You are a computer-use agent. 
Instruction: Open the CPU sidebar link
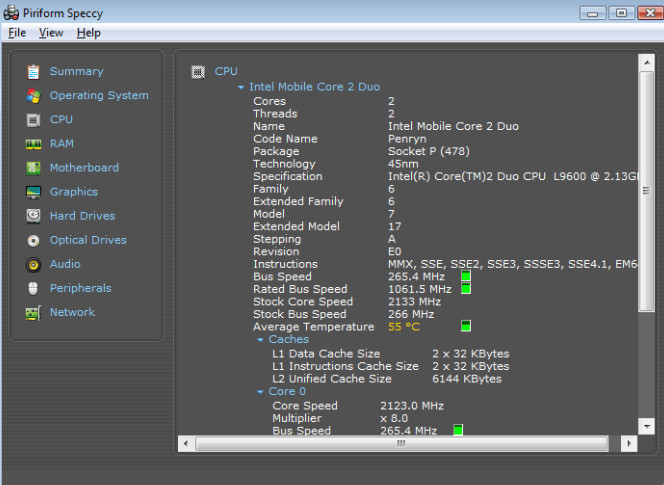pos(61,119)
